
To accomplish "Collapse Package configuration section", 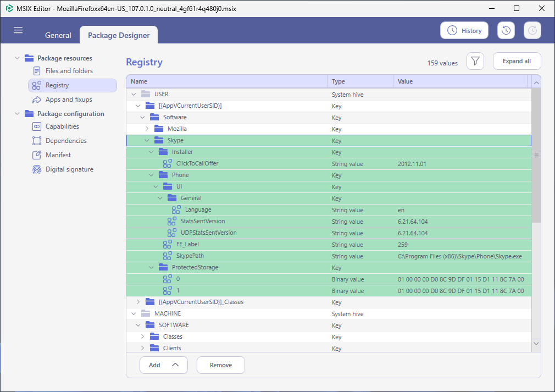I will pyautogui.click(x=17, y=114).
